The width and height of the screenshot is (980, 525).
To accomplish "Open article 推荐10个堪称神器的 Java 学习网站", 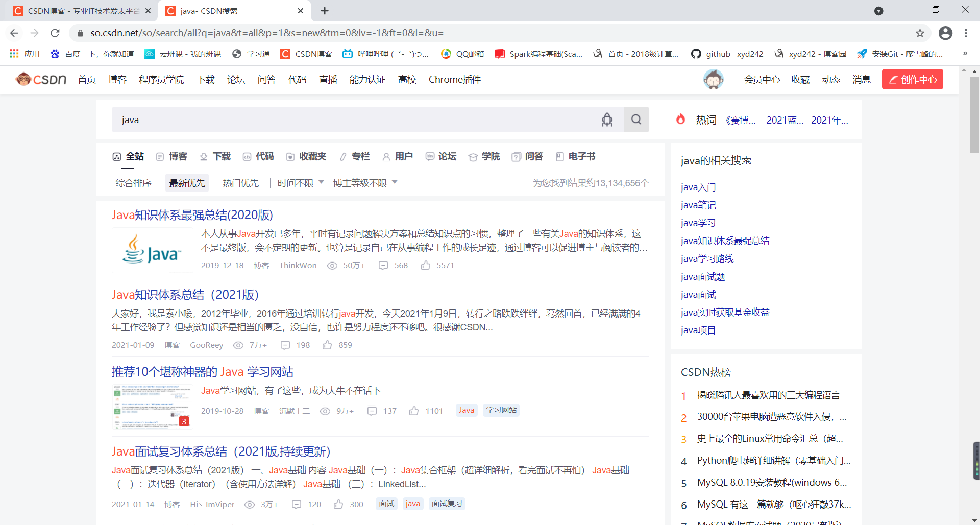I will coord(203,372).
